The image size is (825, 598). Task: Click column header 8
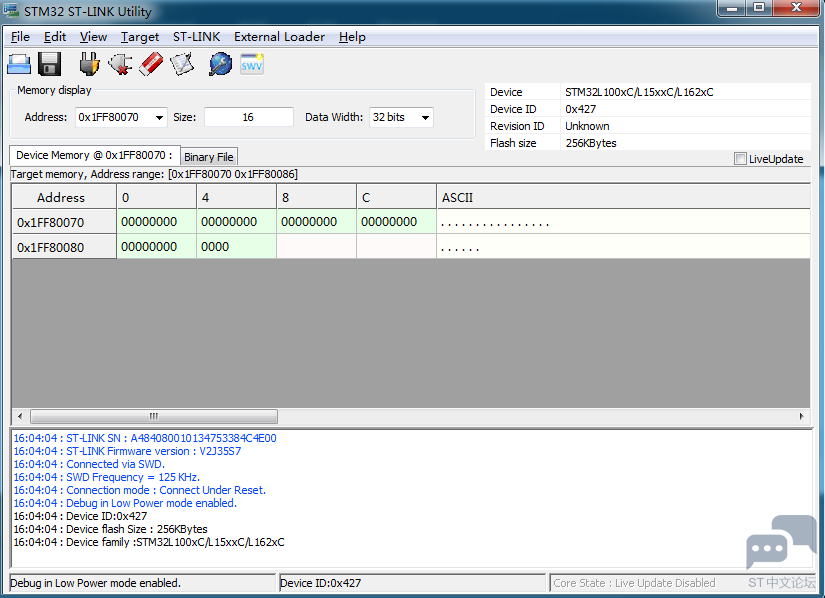pyautogui.click(x=317, y=198)
